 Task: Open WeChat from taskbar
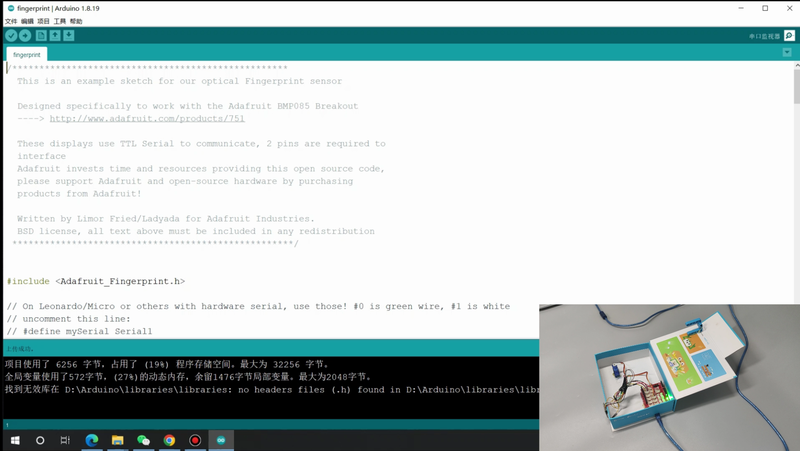pos(143,440)
